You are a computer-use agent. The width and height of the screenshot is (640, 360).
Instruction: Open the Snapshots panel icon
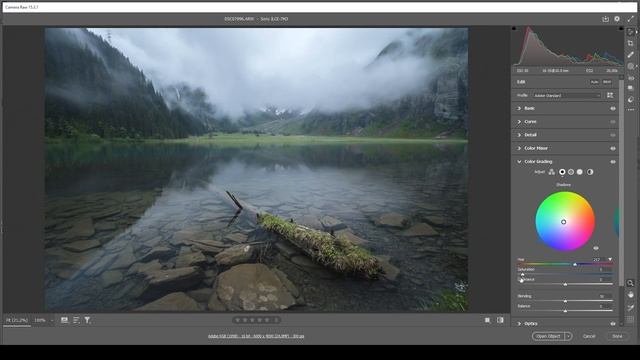click(631, 88)
